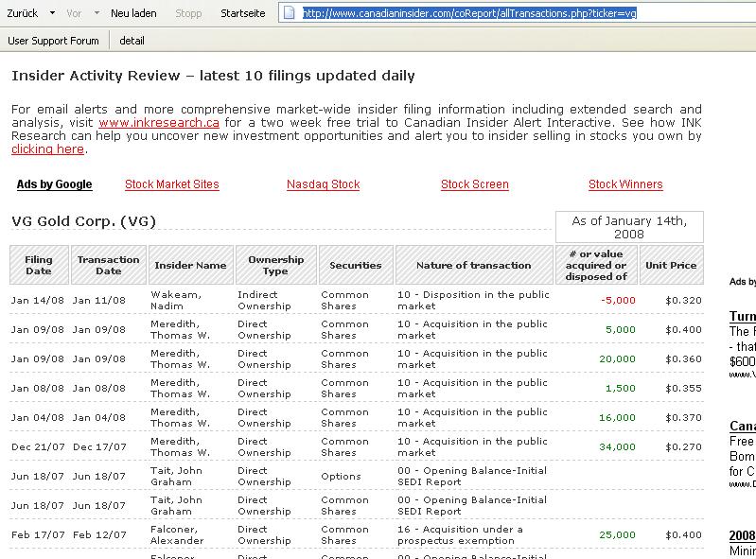Viewport: 756px width, 559px height.
Task: Click the $0.270 unit price
Action: pyautogui.click(x=683, y=447)
